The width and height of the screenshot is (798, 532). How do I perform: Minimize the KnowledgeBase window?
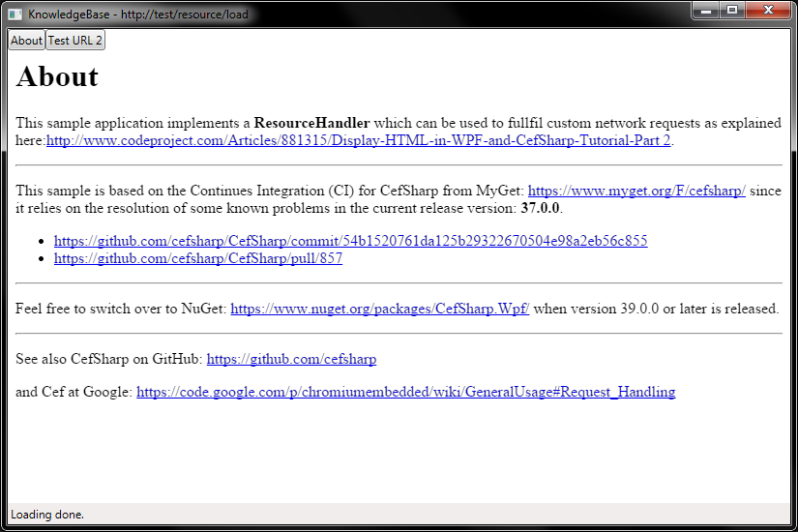[705, 11]
